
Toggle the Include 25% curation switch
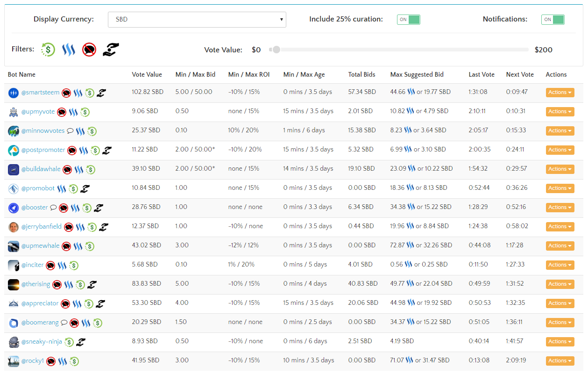pos(409,20)
